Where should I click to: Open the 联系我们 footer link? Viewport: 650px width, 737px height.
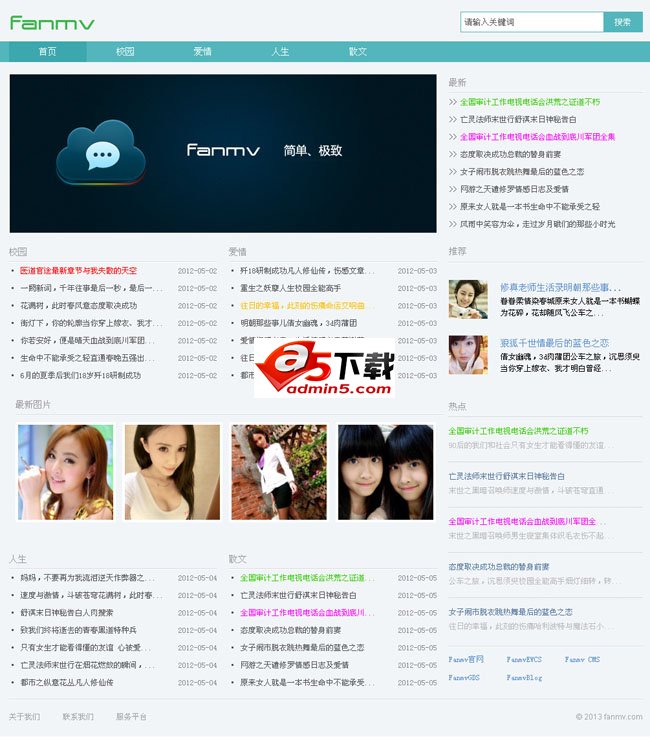(x=78, y=716)
